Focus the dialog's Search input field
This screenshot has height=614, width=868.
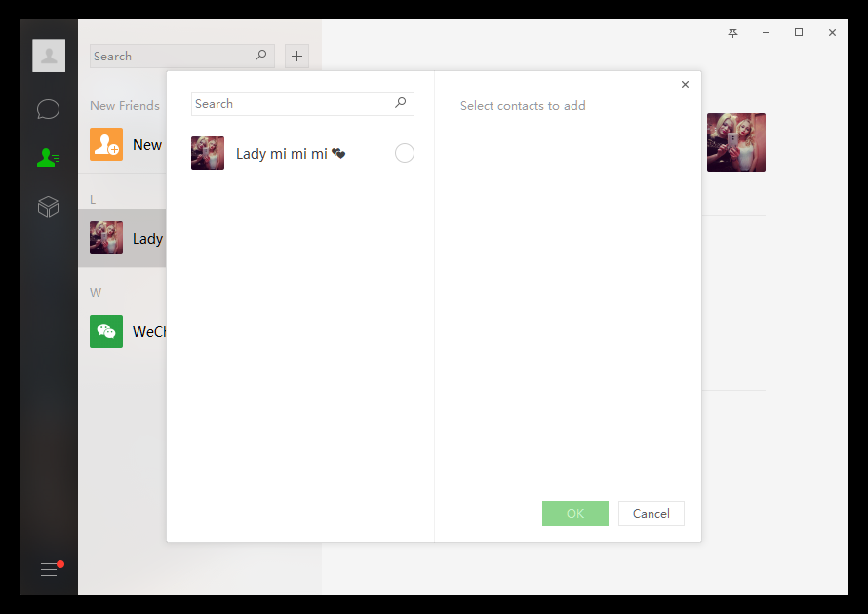tap(302, 104)
